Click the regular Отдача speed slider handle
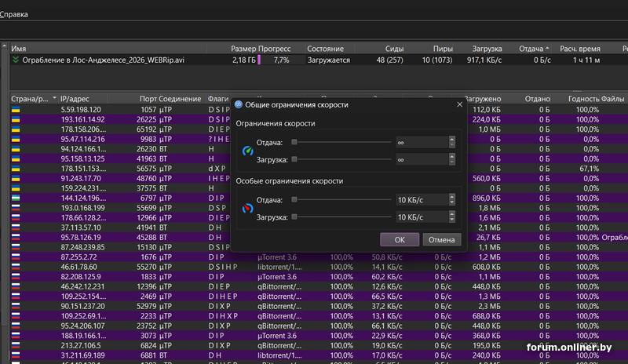628x364 pixels. point(294,143)
